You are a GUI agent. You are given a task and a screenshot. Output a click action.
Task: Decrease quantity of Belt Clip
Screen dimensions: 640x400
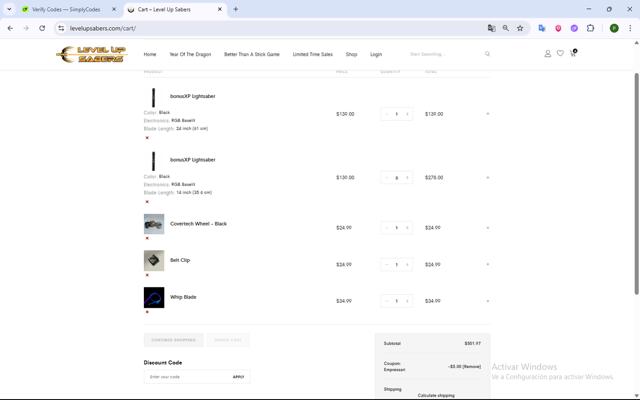coord(387,264)
